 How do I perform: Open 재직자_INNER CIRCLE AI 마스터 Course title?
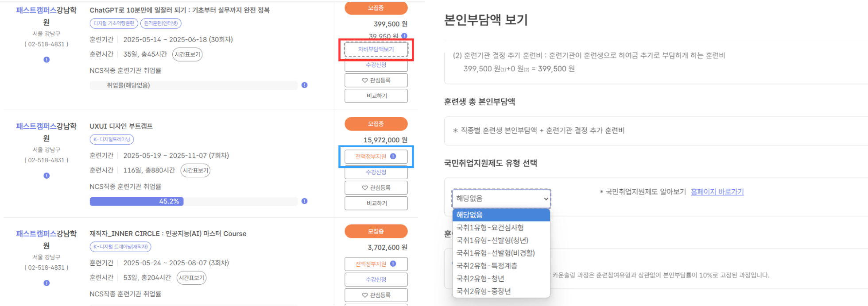168,233
